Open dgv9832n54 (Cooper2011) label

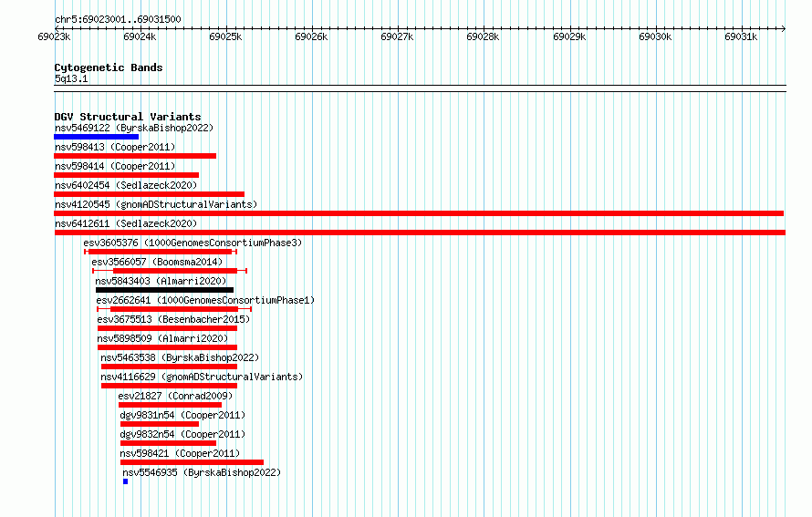182,434
